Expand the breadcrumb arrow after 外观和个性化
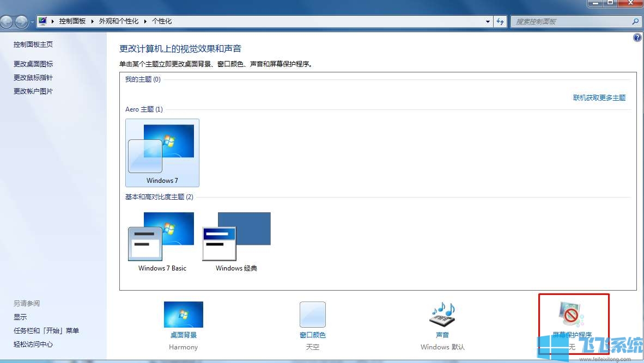The width and height of the screenshot is (644, 363). coord(146,21)
